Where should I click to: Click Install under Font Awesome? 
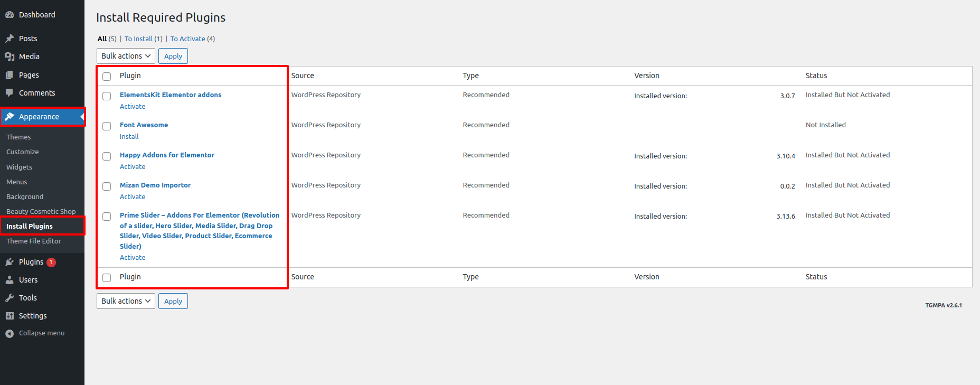pyautogui.click(x=129, y=136)
